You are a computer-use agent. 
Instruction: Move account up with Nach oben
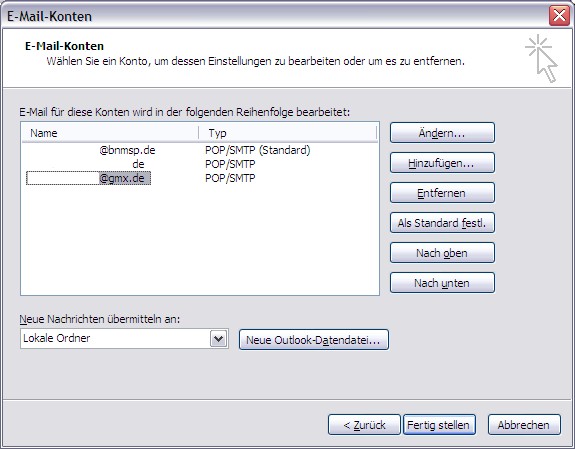point(442,253)
